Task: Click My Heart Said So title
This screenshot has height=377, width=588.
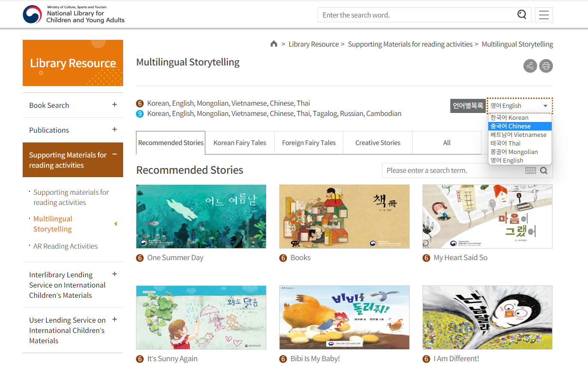Action: point(461,258)
